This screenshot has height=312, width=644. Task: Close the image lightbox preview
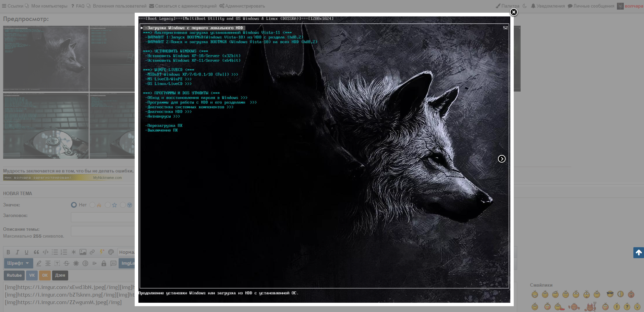(x=513, y=12)
